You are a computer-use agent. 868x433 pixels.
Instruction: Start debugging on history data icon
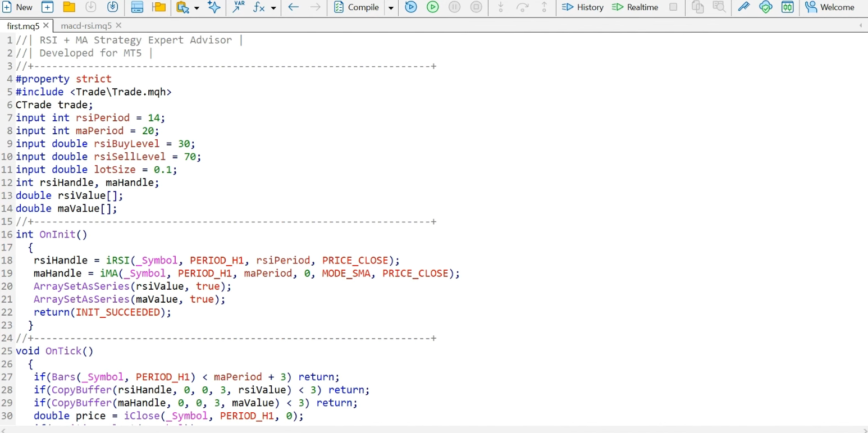[411, 7]
